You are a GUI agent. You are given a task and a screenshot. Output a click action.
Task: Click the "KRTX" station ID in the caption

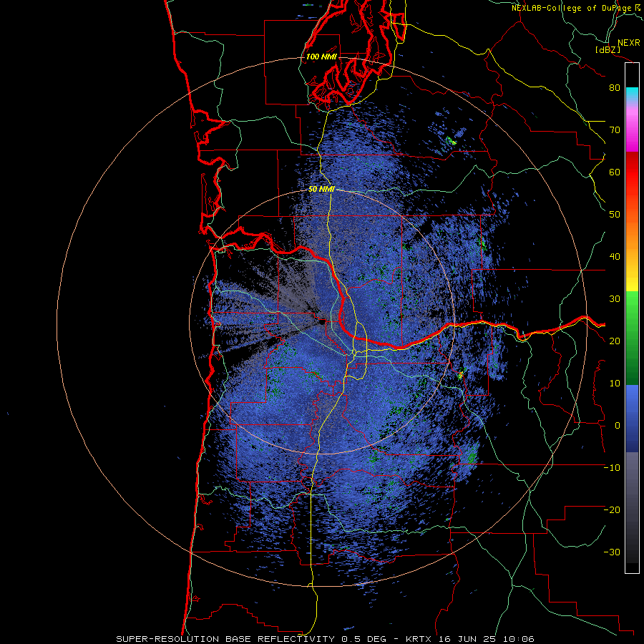pyautogui.click(x=420, y=639)
